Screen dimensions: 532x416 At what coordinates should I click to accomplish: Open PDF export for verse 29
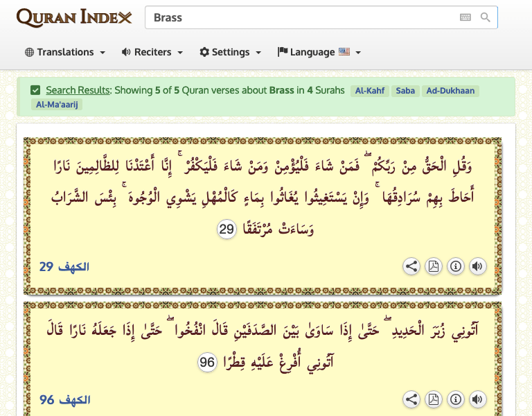click(x=433, y=266)
